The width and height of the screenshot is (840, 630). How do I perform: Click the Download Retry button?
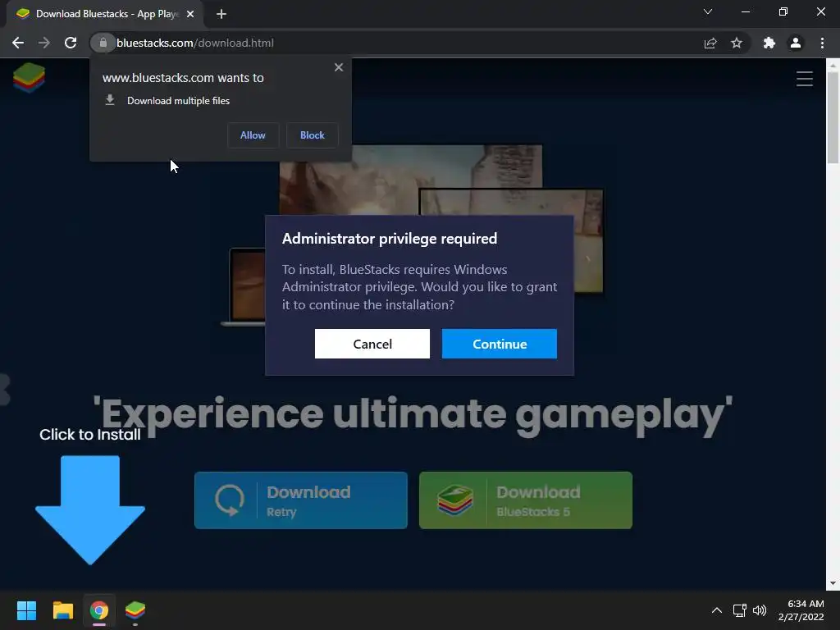[x=301, y=500]
